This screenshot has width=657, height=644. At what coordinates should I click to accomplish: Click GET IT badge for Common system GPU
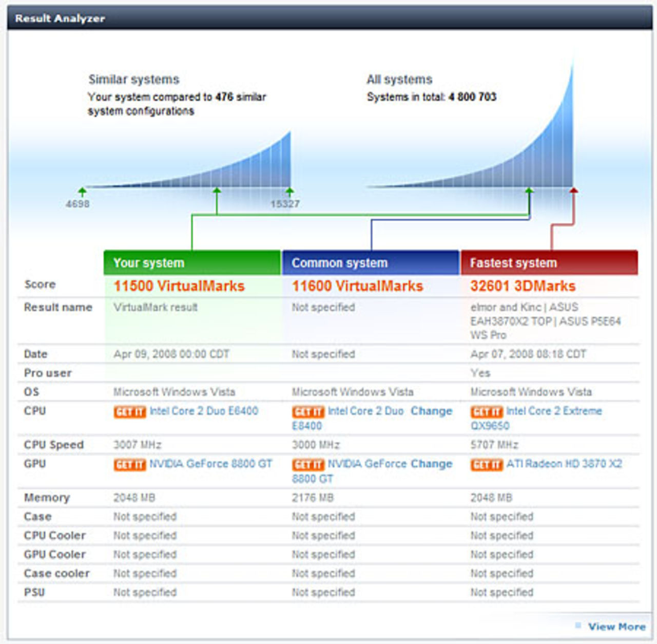click(x=308, y=465)
